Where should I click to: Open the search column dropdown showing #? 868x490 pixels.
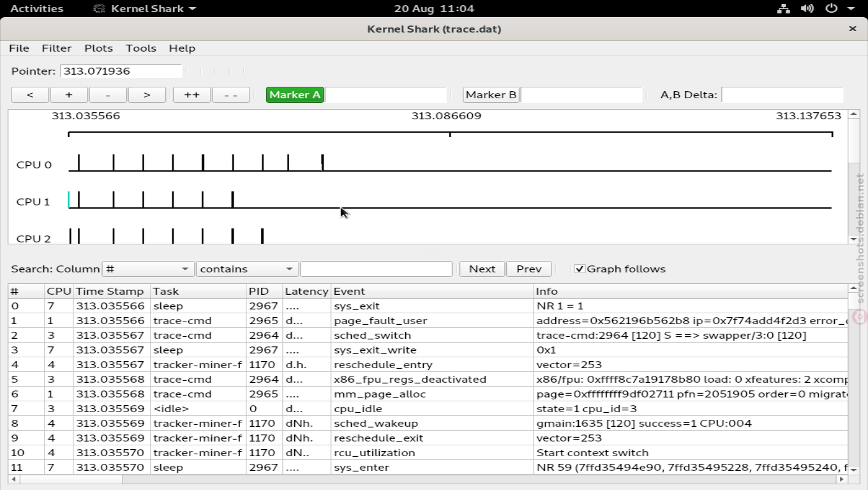148,269
